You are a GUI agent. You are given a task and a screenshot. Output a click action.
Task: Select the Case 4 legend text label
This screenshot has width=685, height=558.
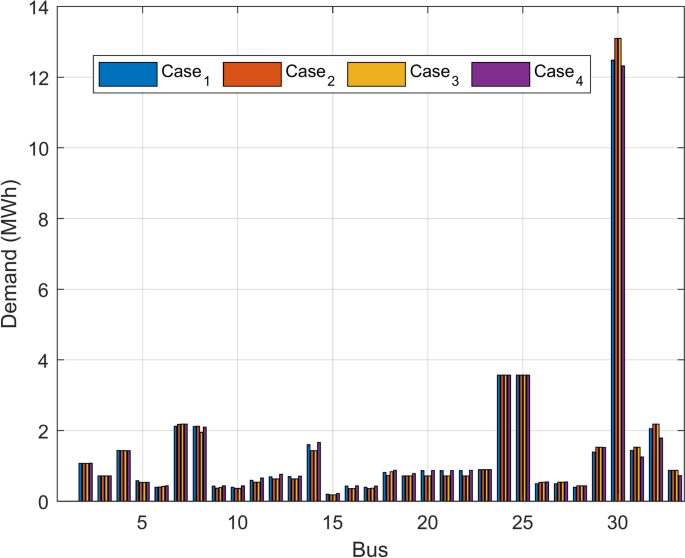pos(553,74)
